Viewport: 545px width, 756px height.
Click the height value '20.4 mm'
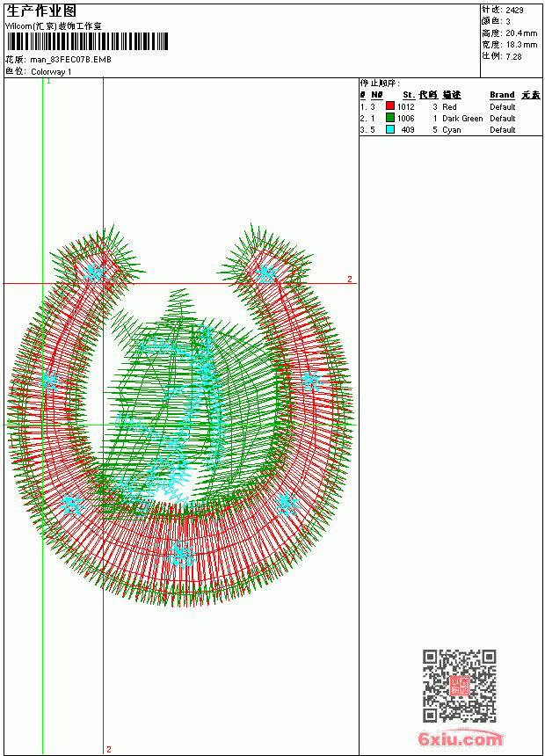point(521,33)
